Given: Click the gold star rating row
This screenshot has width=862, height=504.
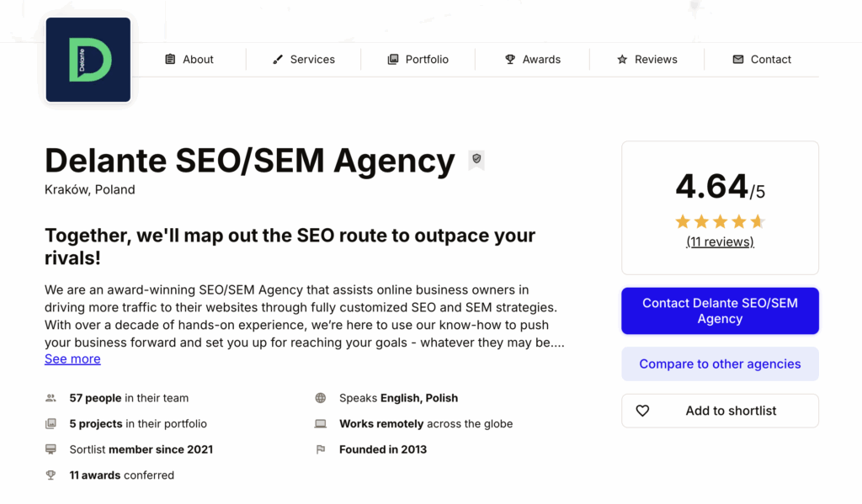Looking at the screenshot, I should coord(721,221).
